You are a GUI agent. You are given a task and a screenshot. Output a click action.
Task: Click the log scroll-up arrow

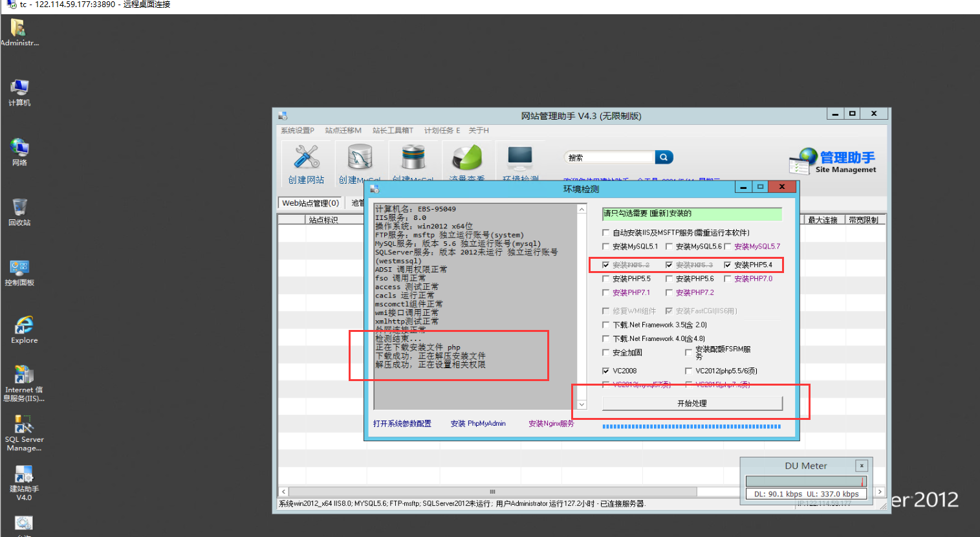coord(582,210)
